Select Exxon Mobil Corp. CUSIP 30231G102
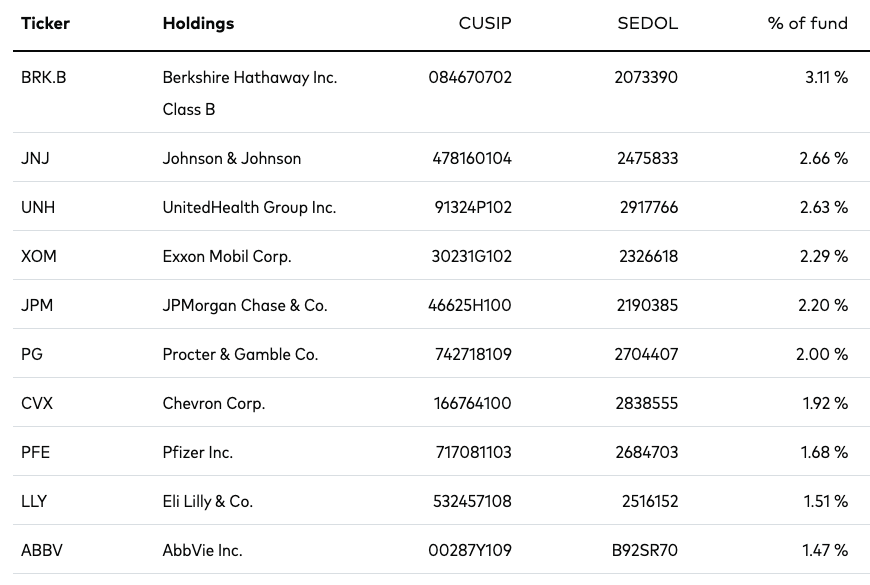 (472, 256)
